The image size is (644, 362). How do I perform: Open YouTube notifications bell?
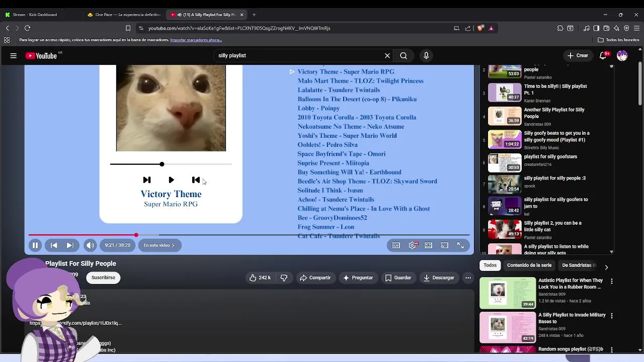(x=603, y=56)
